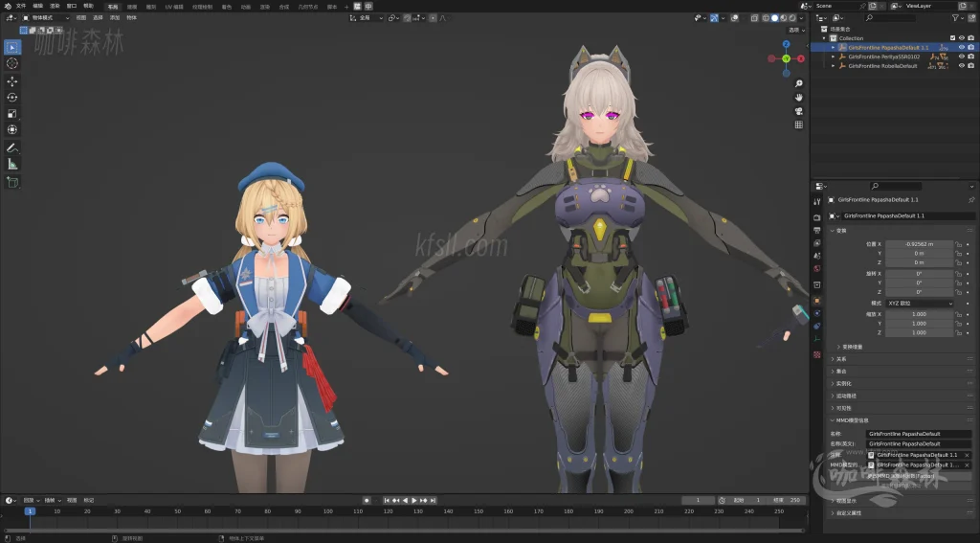This screenshot has width=980, height=543.
Task: Open the XYZ Euler rotation mode dropdown
Action: pyautogui.click(x=920, y=304)
